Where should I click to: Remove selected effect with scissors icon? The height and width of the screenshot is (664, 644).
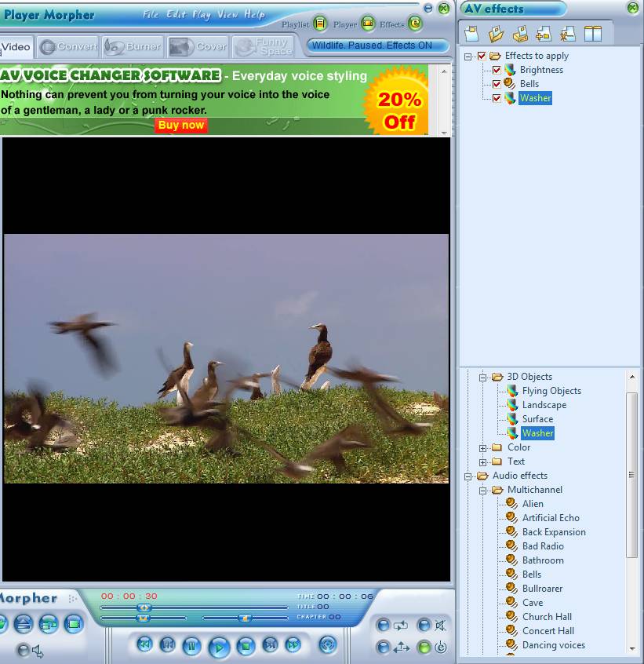(568, 34)
